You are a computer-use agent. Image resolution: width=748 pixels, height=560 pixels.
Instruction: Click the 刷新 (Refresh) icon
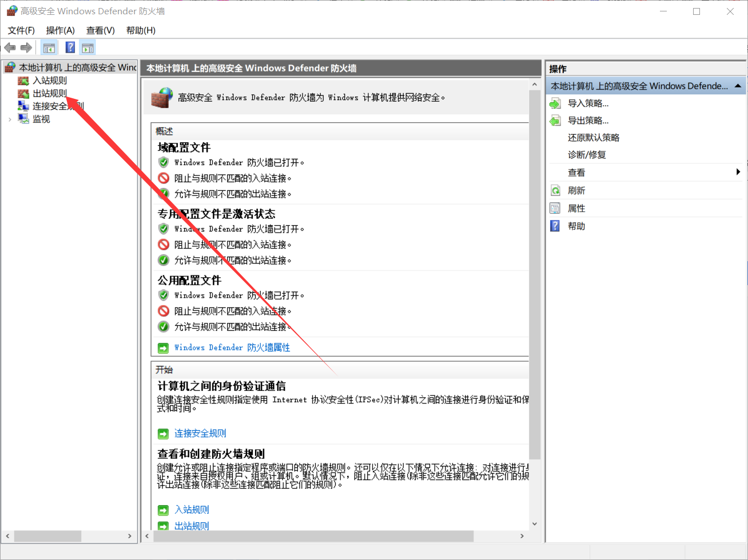tap(555, 190)
